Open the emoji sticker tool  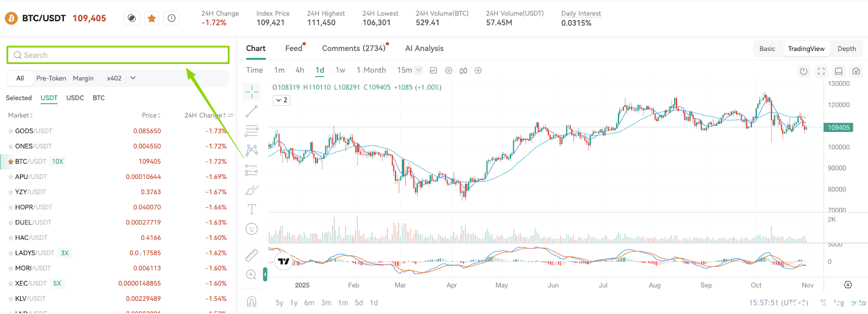click(x=252, y=229)
